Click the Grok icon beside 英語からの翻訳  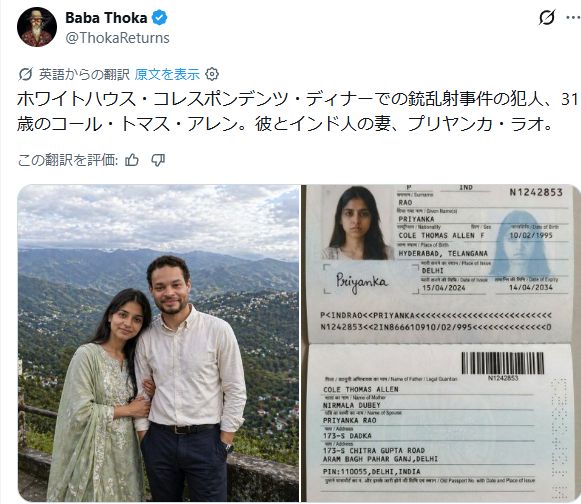pos(25,74)
